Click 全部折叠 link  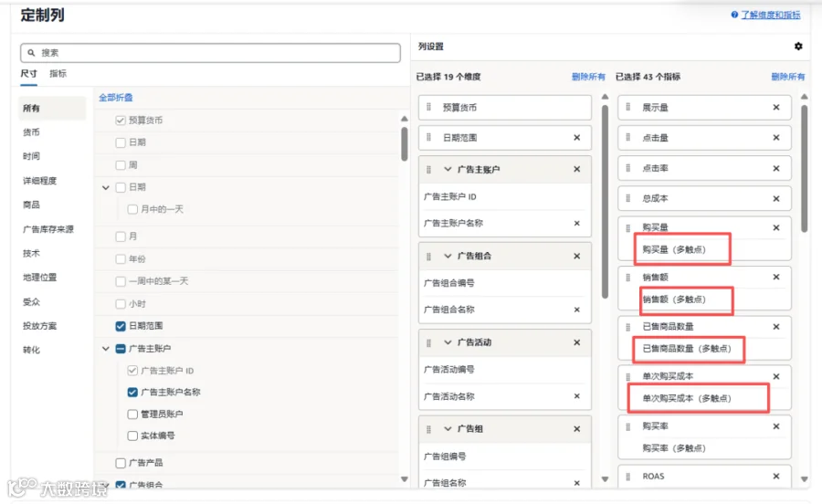[x=116, y=98]
